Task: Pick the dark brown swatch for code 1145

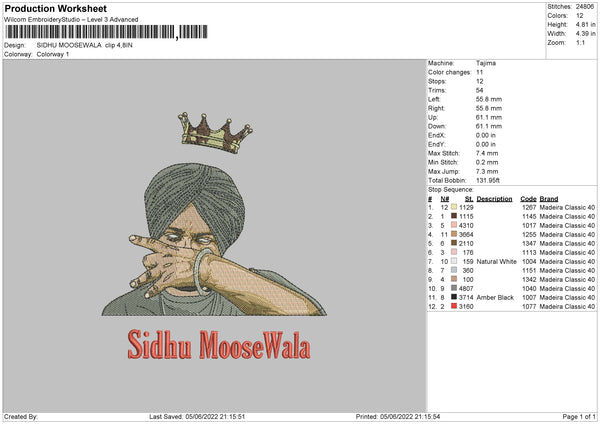Action: coord(454,216)
